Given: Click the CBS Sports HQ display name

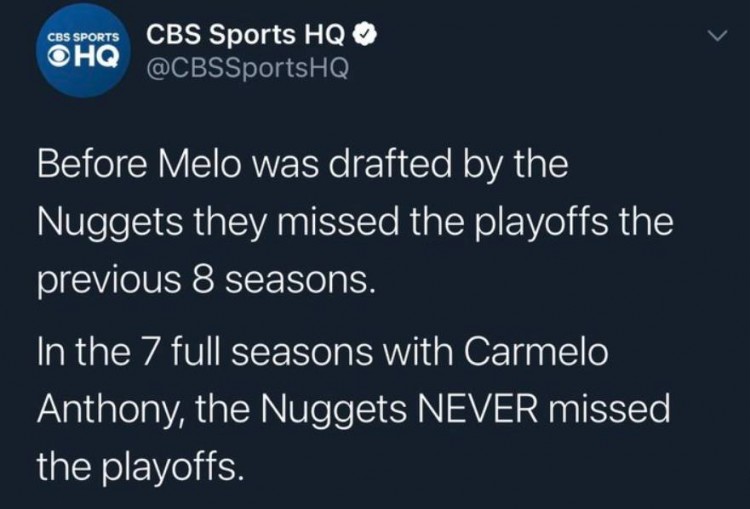Looking at the screenshot, I should tap(247, 36).
